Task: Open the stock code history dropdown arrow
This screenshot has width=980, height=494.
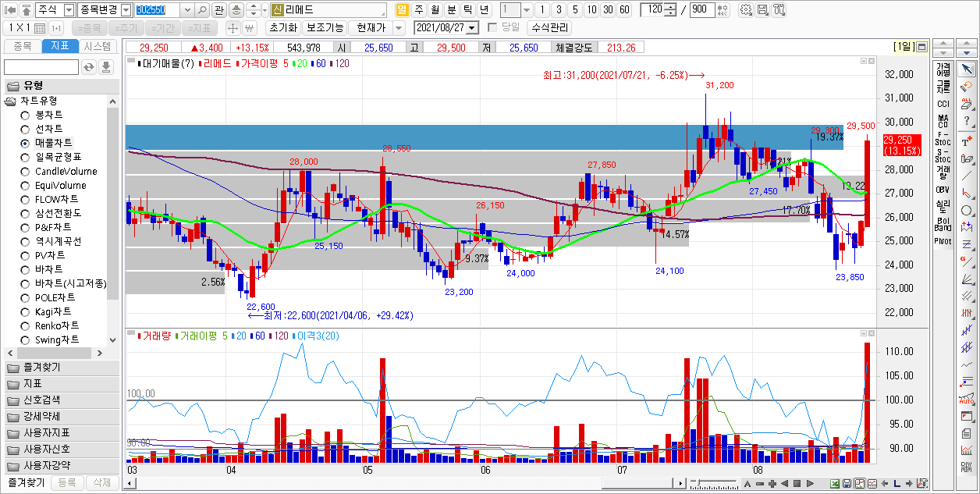Action: click(186, 10)
